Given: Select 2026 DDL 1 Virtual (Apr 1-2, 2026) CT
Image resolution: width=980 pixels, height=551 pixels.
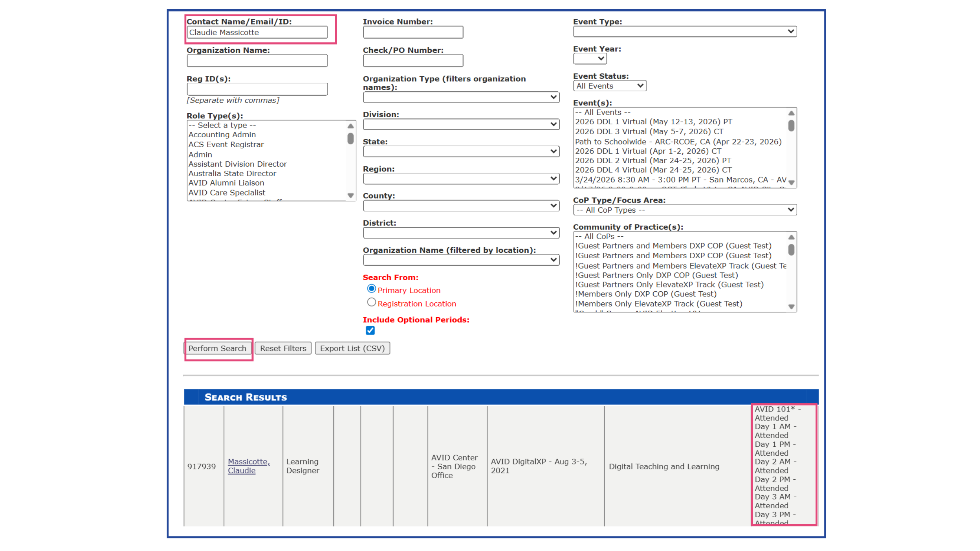Looking at the screenshot, I should (648, 151).
